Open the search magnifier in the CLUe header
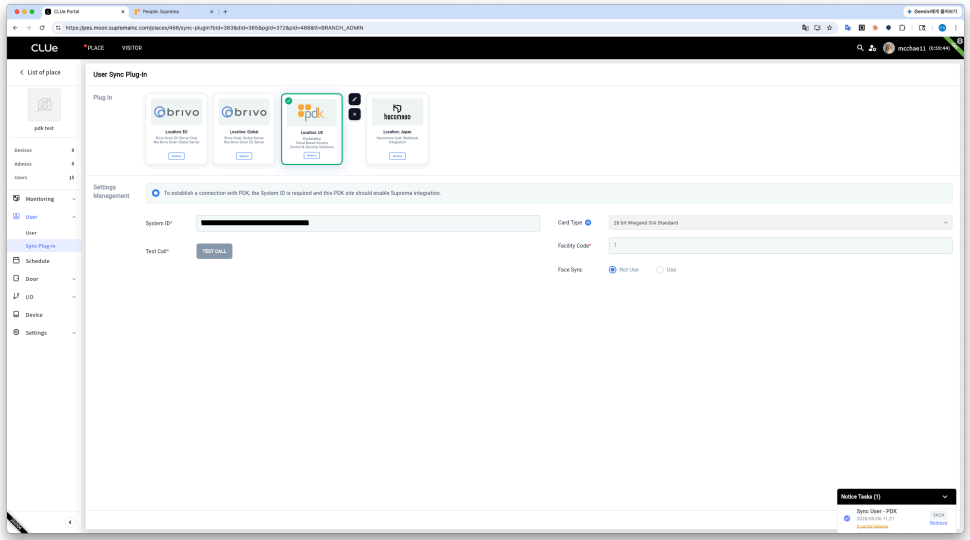The width and height of the screenshot is (970, 540). (860, 48)
